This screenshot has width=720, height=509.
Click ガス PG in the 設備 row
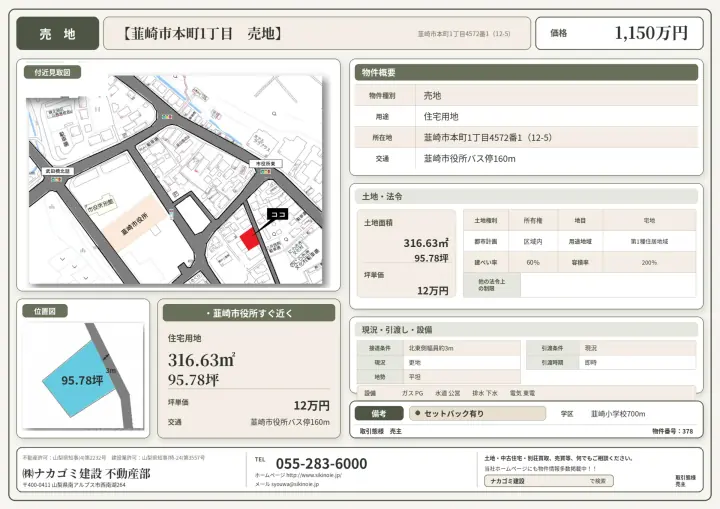pos(412,393)
